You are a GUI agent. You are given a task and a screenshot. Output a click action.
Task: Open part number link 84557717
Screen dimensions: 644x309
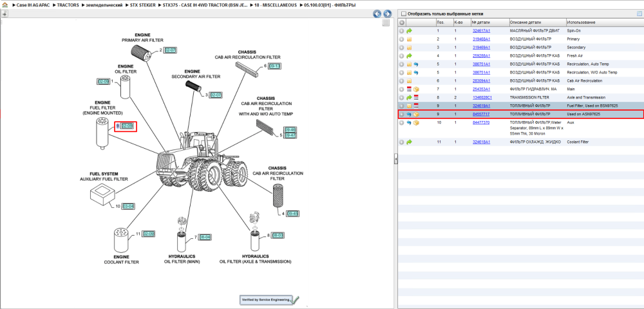pyautogui.click(x=480, y=114)
